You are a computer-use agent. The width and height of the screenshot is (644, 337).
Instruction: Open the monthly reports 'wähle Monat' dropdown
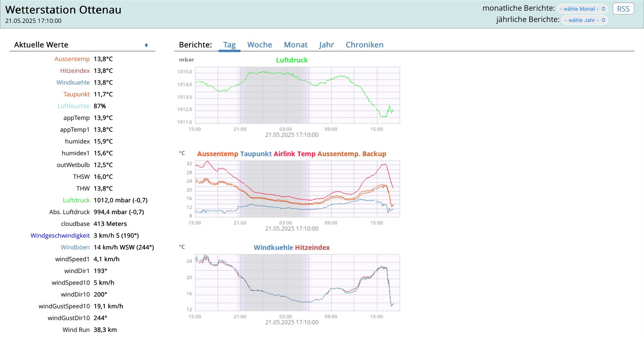click(582, 9)
